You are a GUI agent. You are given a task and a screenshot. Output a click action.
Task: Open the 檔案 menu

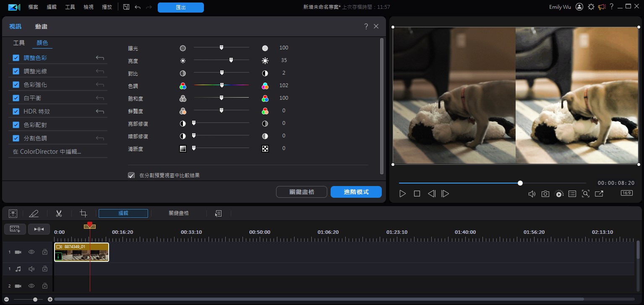pos(33,7)
